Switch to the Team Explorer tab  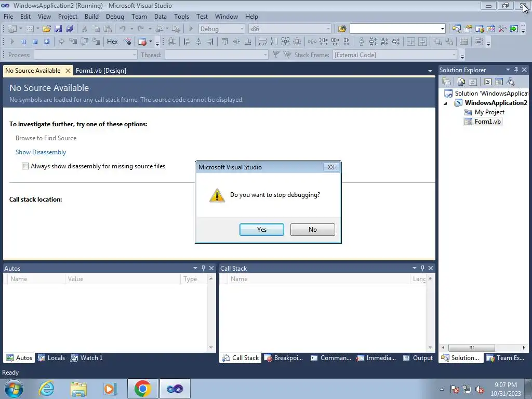[x=506, y=358]
